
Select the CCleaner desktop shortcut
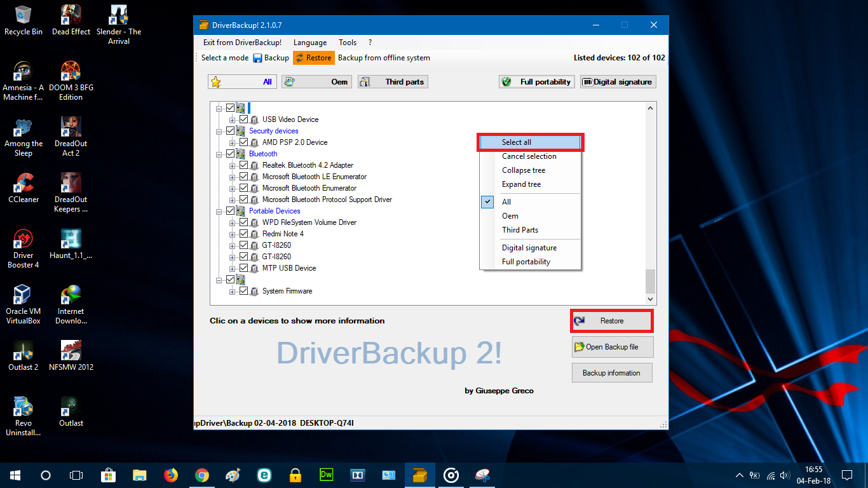[24, 188]
